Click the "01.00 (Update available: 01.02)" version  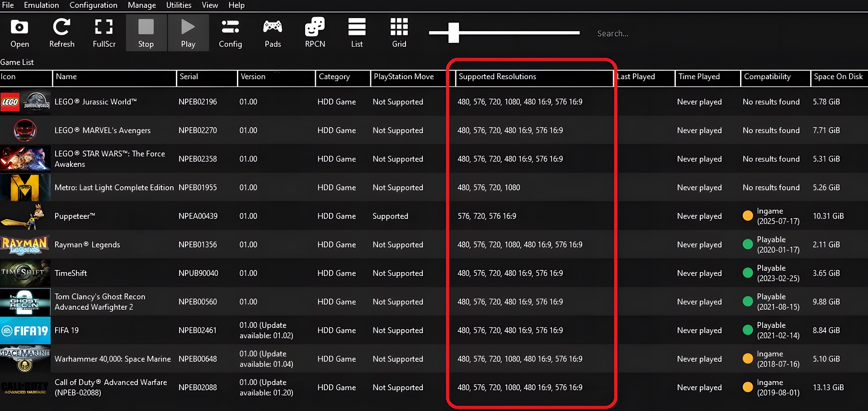[266, 330]
